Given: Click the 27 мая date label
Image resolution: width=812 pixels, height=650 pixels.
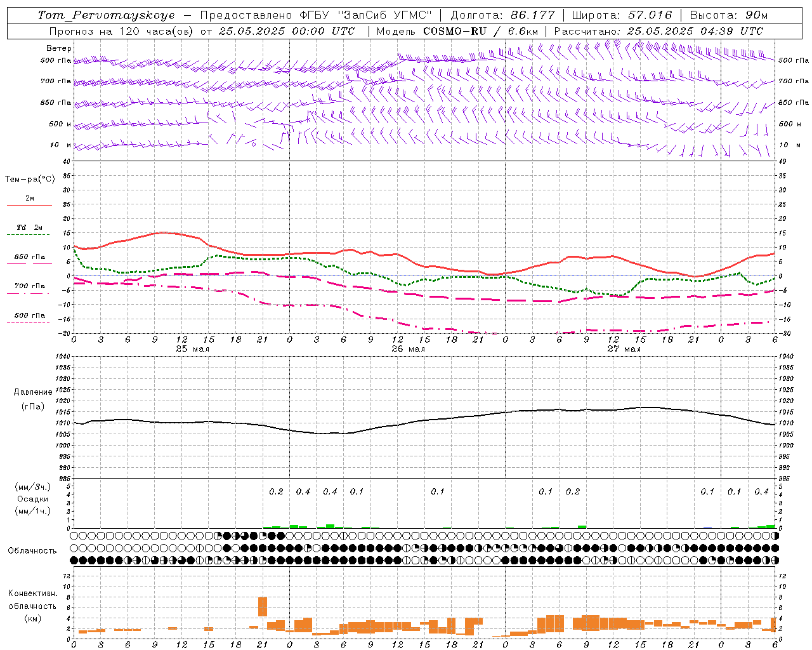Looking at the screenshot, I should tap(624, 349).
